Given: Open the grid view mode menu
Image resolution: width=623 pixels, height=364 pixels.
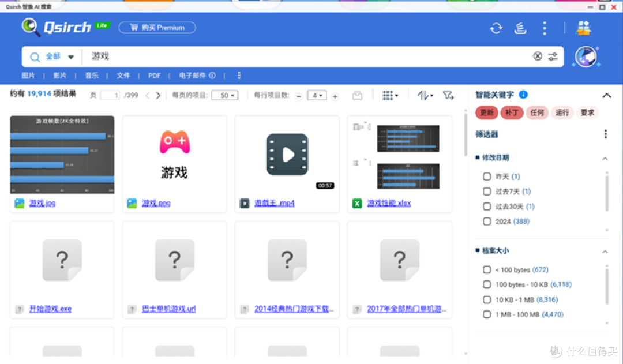Looking at the screenshot, I should (x=390, y=95).
